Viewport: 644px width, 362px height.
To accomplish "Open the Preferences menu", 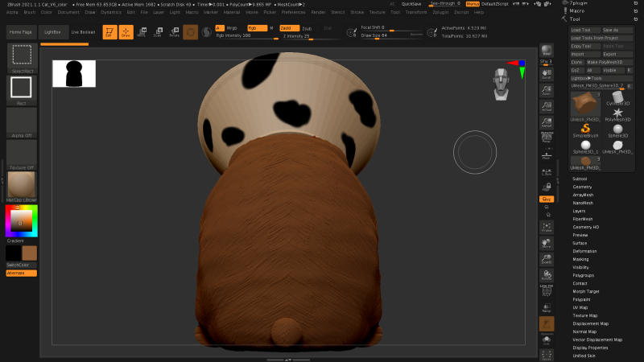I will coord(293,13).
